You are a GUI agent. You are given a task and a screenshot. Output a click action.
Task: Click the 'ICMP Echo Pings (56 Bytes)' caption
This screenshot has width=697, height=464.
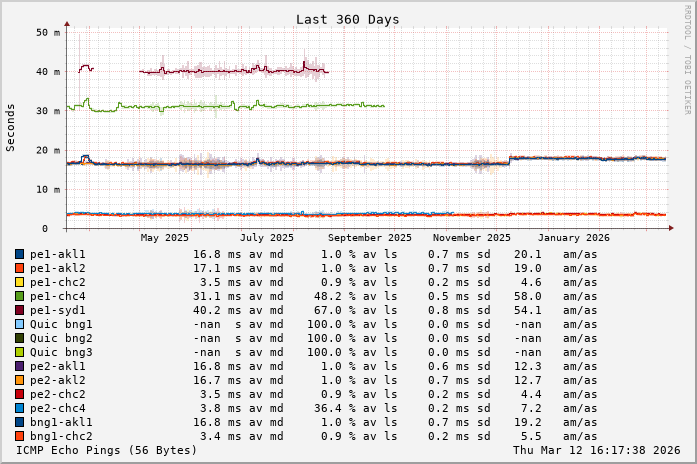107,451
